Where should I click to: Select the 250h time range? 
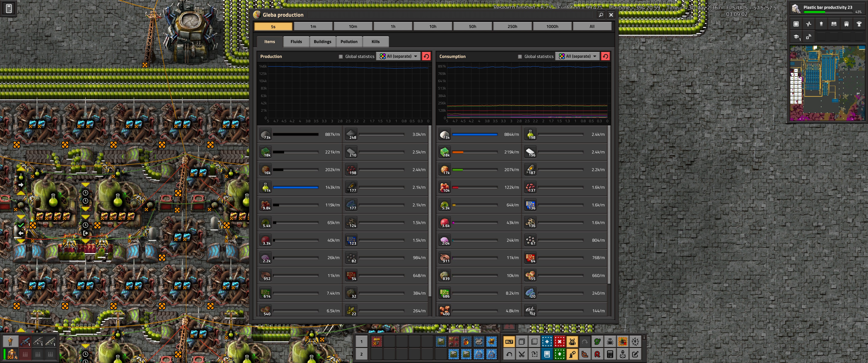[x=512, y=26]
